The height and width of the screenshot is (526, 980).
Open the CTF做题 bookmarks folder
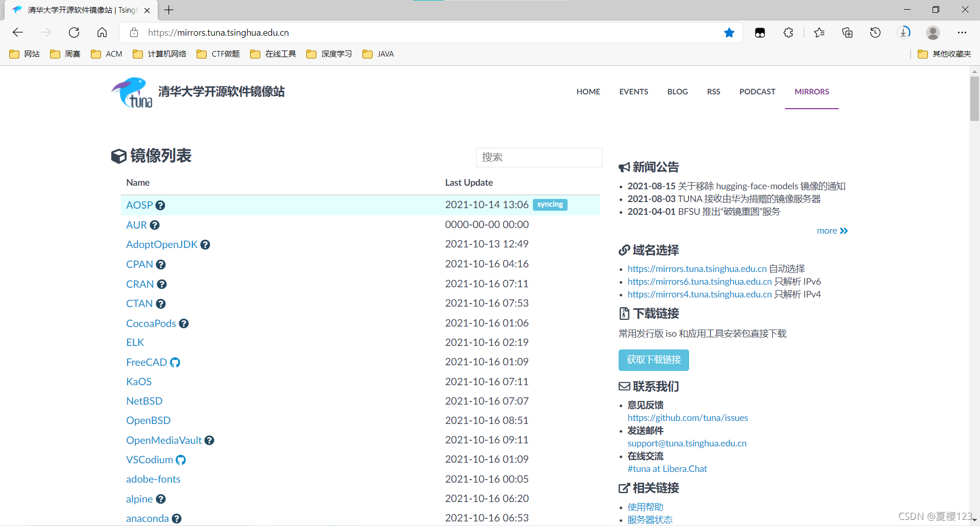coord(218,54)
